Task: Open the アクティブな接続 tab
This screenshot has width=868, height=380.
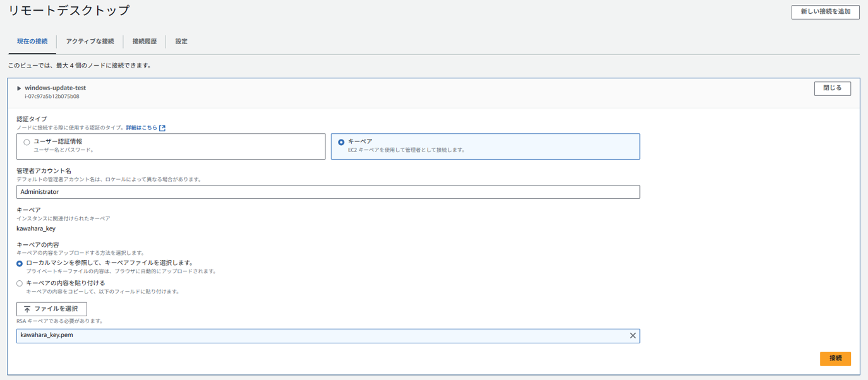Action: 90,42
